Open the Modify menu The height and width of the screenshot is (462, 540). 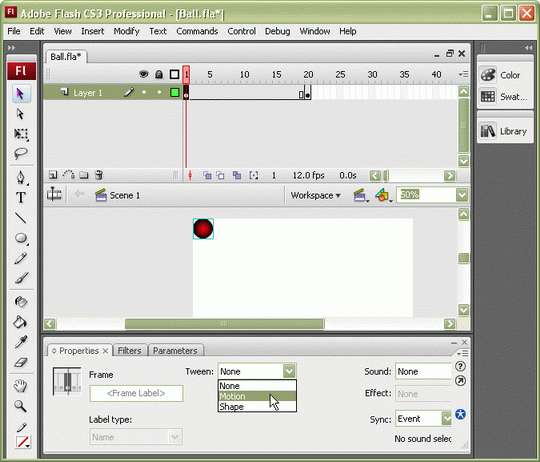click(x=126, y=31)
